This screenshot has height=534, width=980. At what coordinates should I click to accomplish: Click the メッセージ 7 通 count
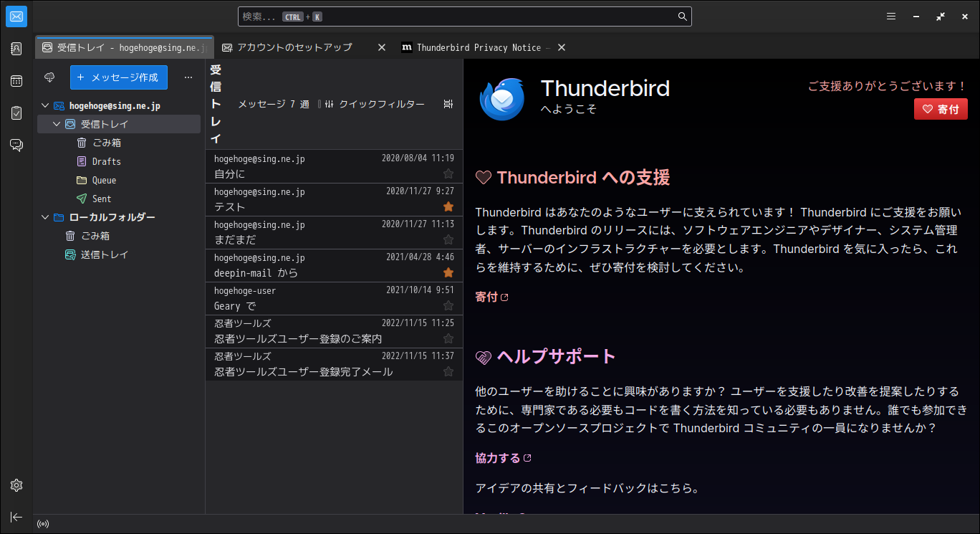pos(274,105)
